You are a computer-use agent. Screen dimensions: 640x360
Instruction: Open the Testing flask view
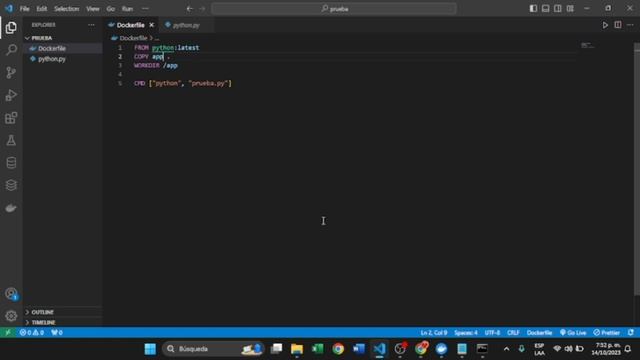click(11, 140)
